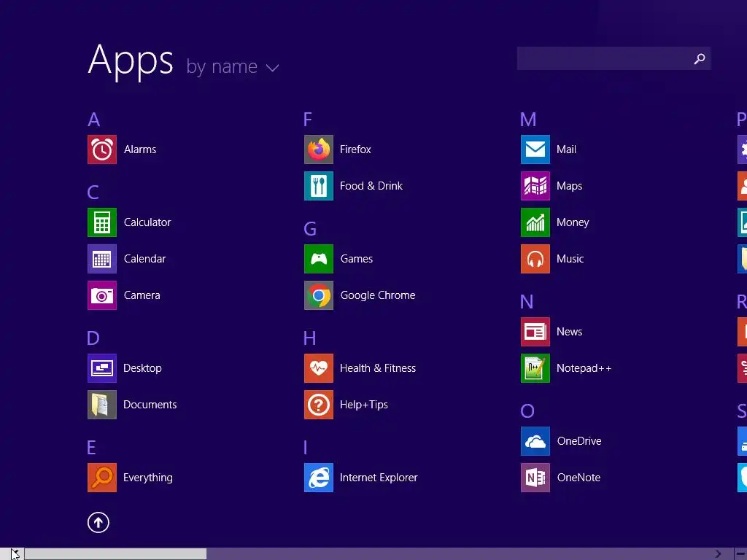Click the 'OneDrive' label text
Image resolution: width=747 pixels, height=560 pixels.
[579, 441]
